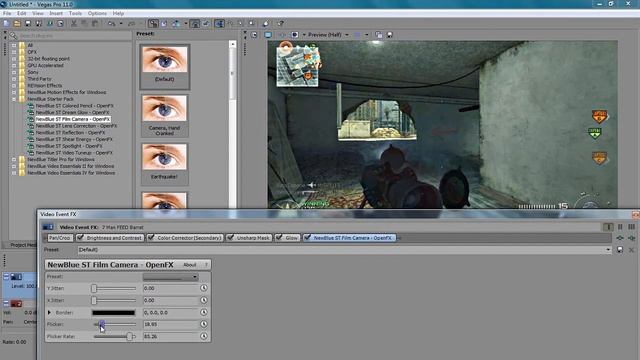Expand the Border color disclosure triangle
Viewport: 640px width, 360px height.
tap(49, 313)
